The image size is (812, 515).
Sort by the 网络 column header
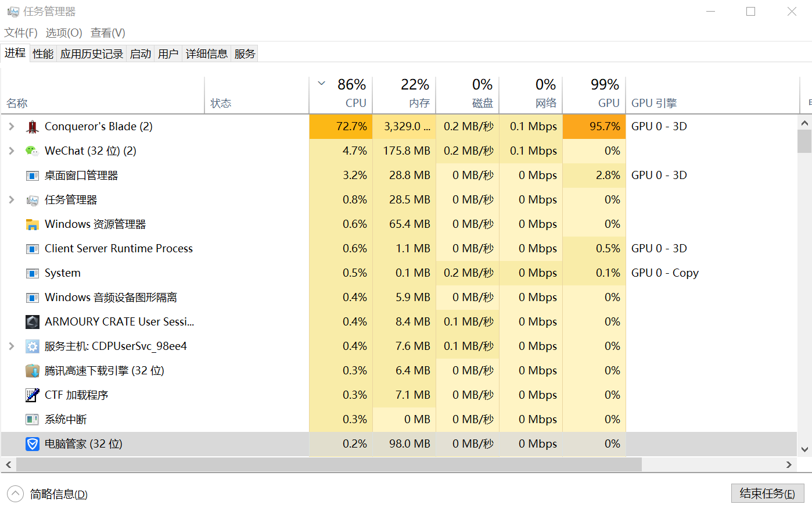(530, 95)
